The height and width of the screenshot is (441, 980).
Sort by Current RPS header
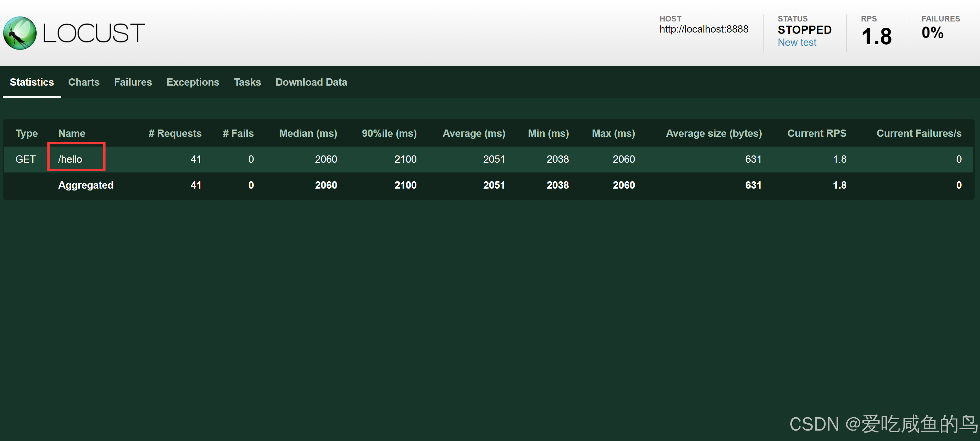816,134
